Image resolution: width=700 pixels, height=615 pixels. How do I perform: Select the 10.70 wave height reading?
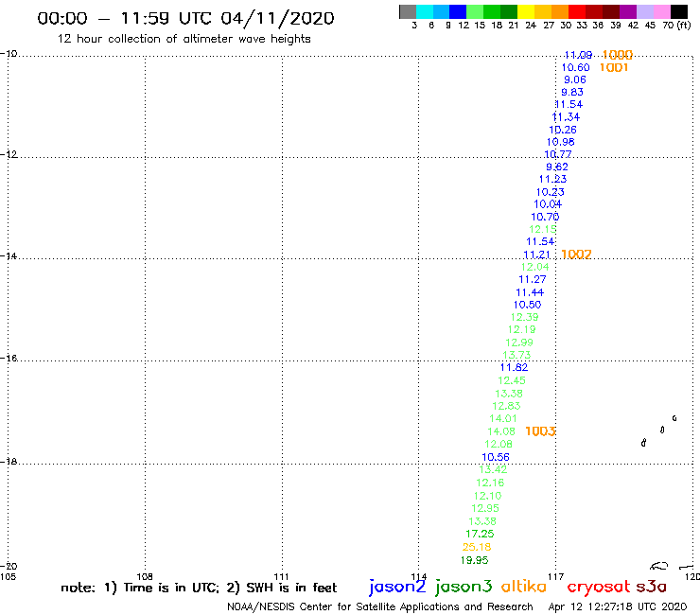545,217
